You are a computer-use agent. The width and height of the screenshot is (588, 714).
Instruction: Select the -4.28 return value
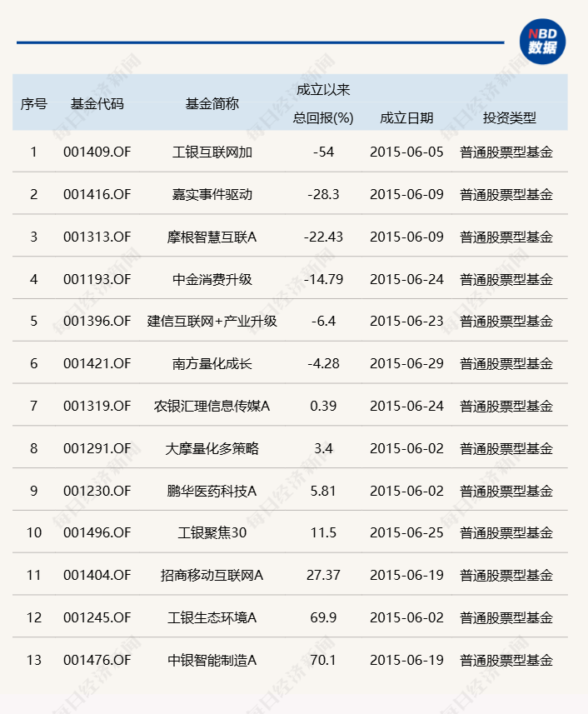coord(323,364)
